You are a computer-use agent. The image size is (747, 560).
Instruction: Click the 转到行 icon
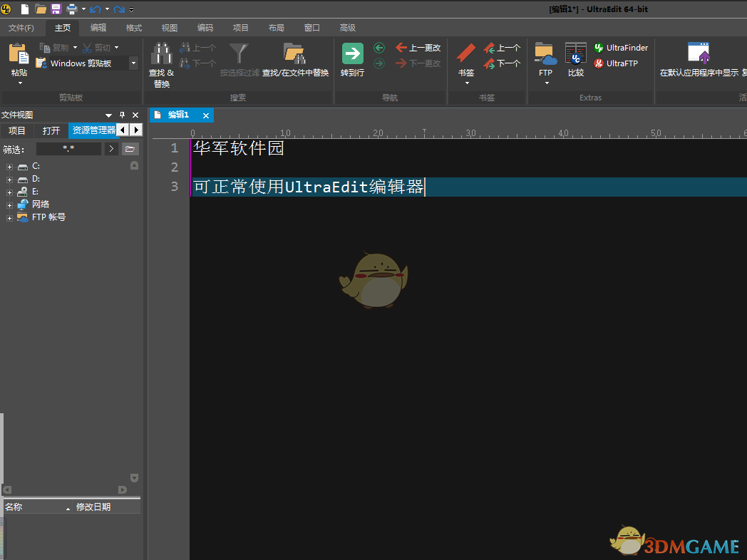coord(351,53)
